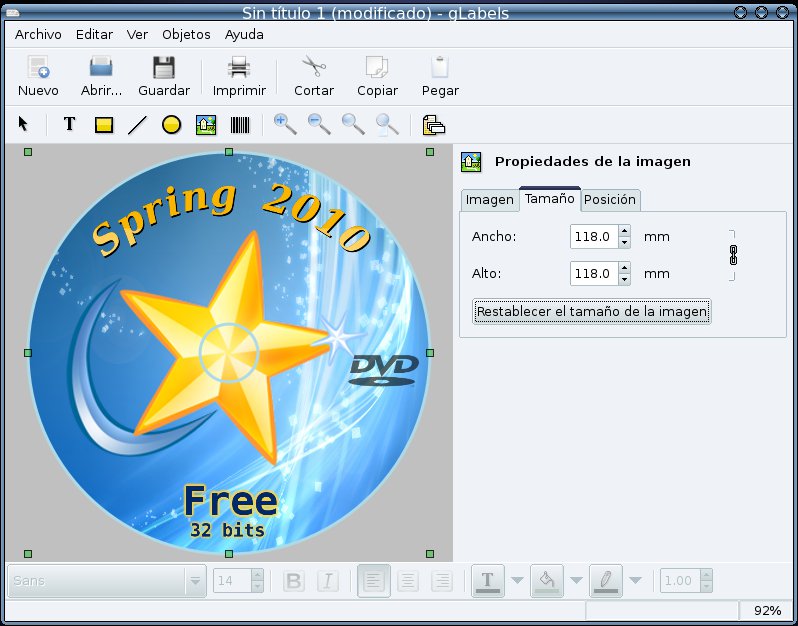Screen dimensions: 798x626
Task: Switch to the Imagen tab
Action: [x=490, y=200]
